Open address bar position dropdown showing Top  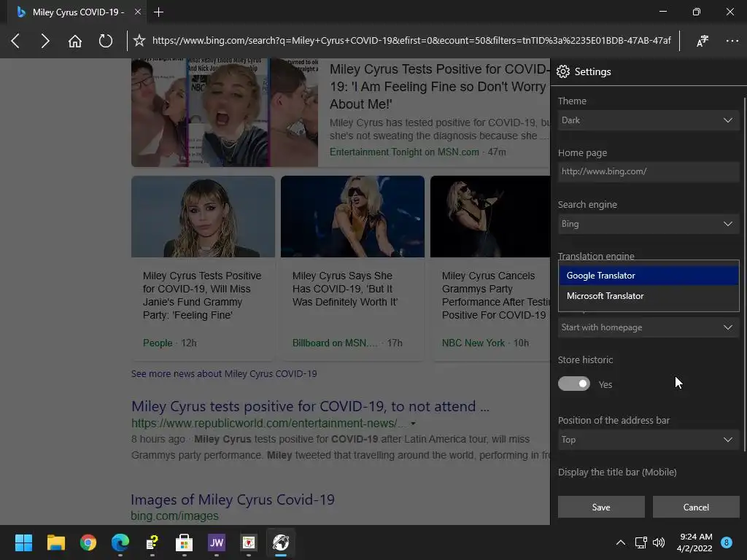coord(649,440)
